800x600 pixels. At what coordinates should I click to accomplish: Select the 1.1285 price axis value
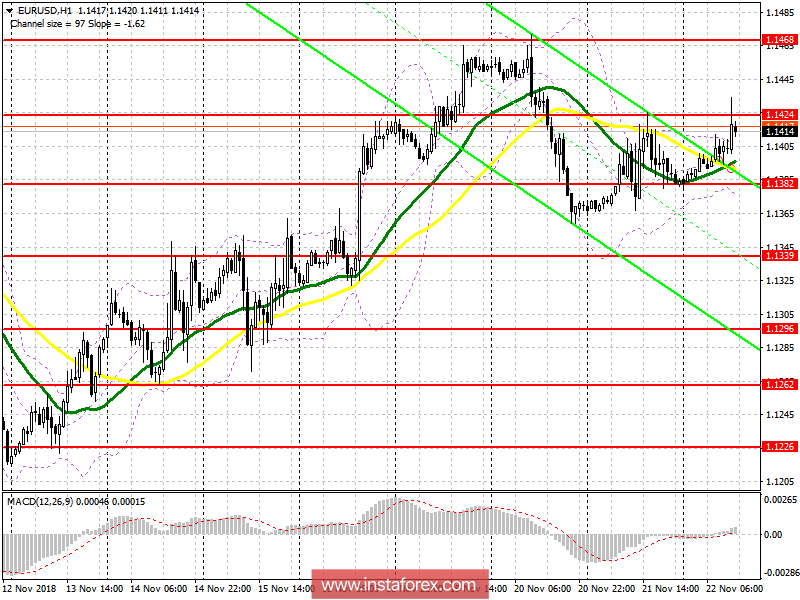[781, 348]
